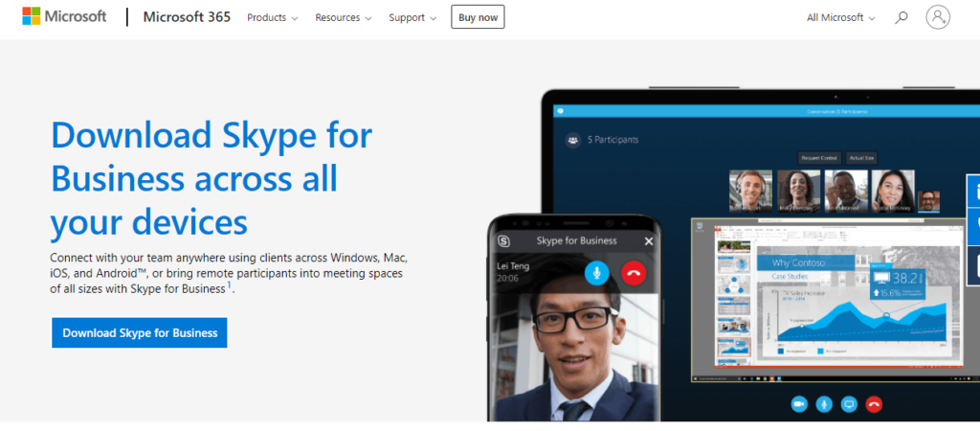Viewport: 980px width, 431px height.
Task: Expand the Resources menu
Action: click(344, 17)
